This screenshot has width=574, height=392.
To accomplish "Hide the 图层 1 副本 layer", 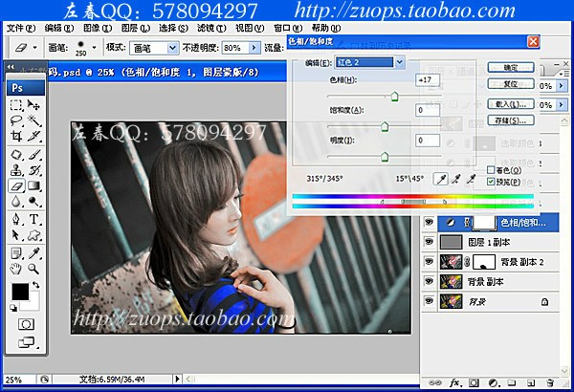I will click(429, 242).
